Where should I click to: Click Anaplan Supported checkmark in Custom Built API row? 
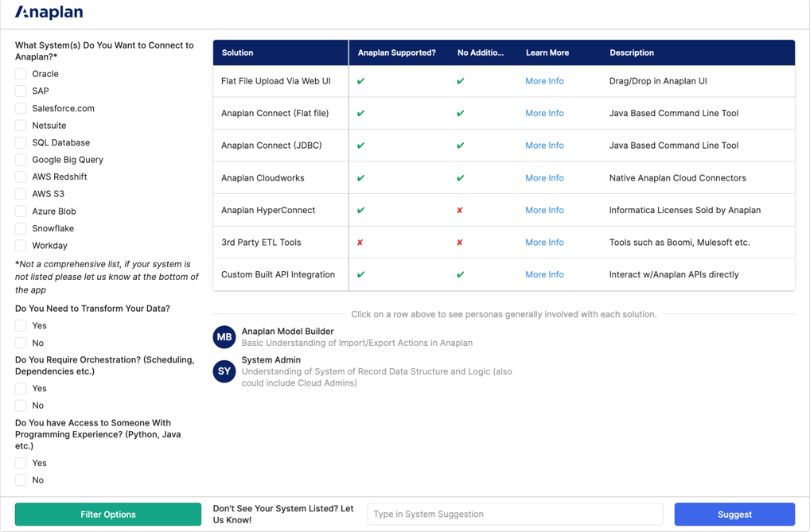point(360,275)
